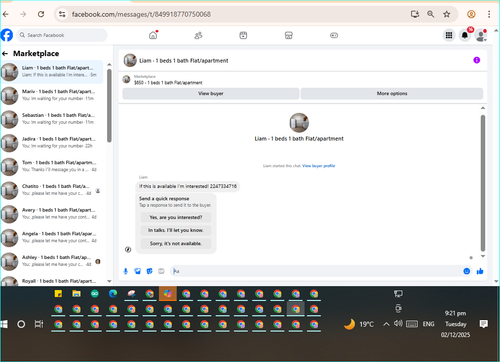
Task: Open Chatito's conversation in the list
Action: (52, 190)
